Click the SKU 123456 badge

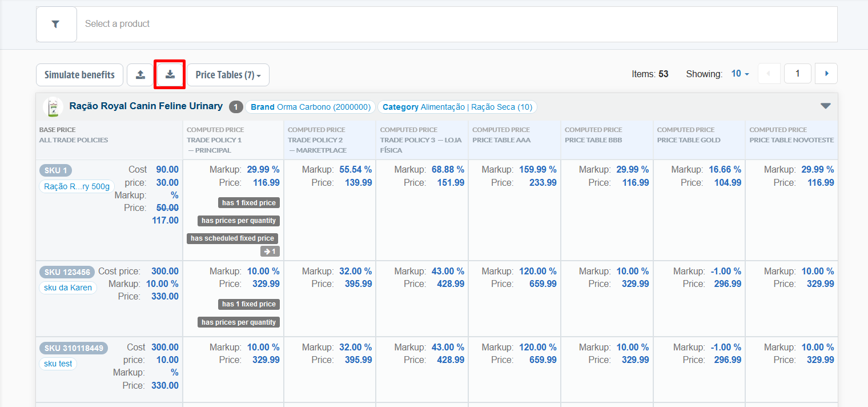(x=67, y=272)
